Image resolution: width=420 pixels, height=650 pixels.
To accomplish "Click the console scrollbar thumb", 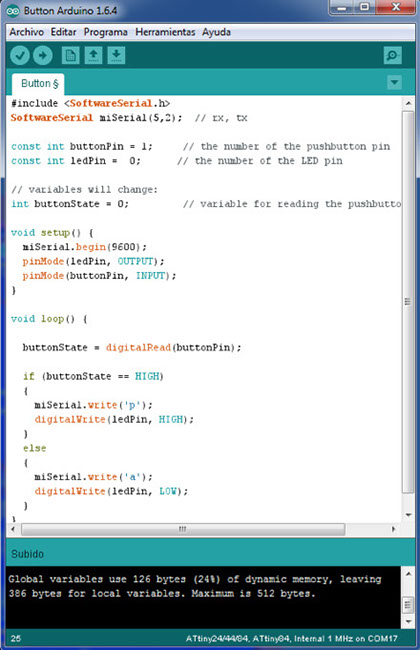I will [408, 605].
